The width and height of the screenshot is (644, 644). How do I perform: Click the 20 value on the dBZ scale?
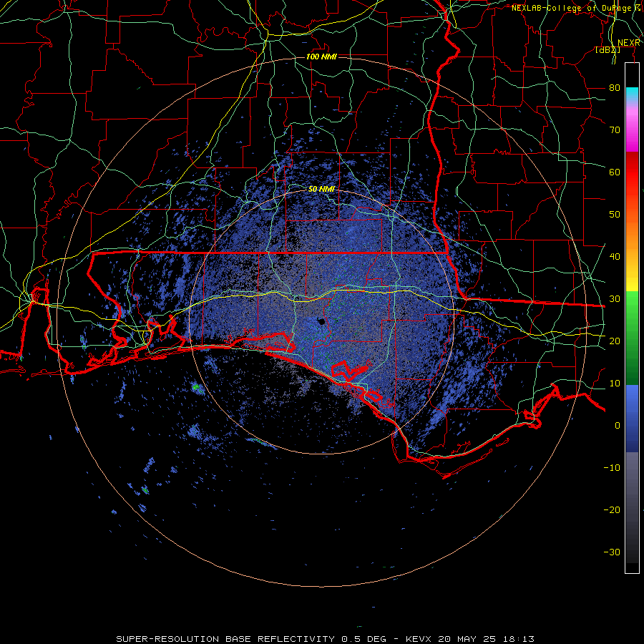(615, 341)
